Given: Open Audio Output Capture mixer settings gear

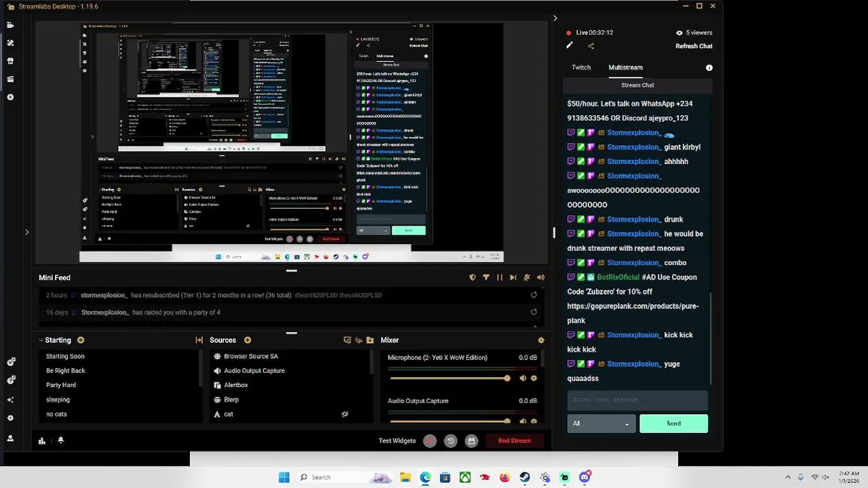Looking at the screenshot, I should point(534,421).
